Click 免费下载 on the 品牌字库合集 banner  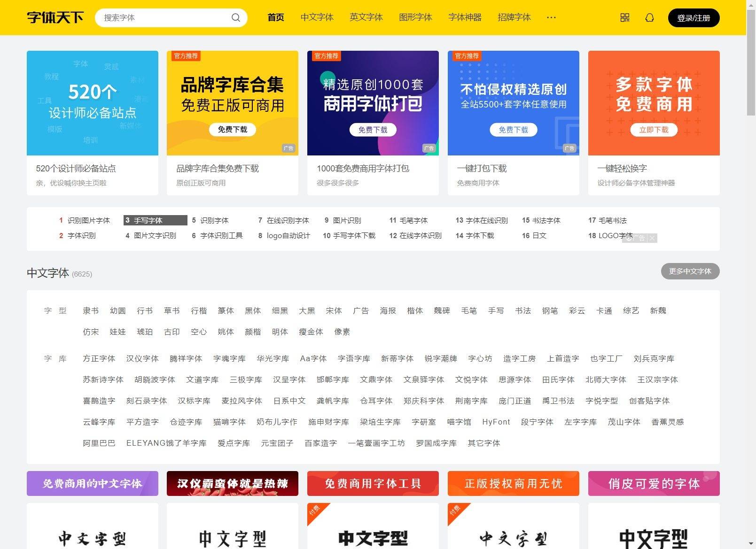tap(233, 130)
